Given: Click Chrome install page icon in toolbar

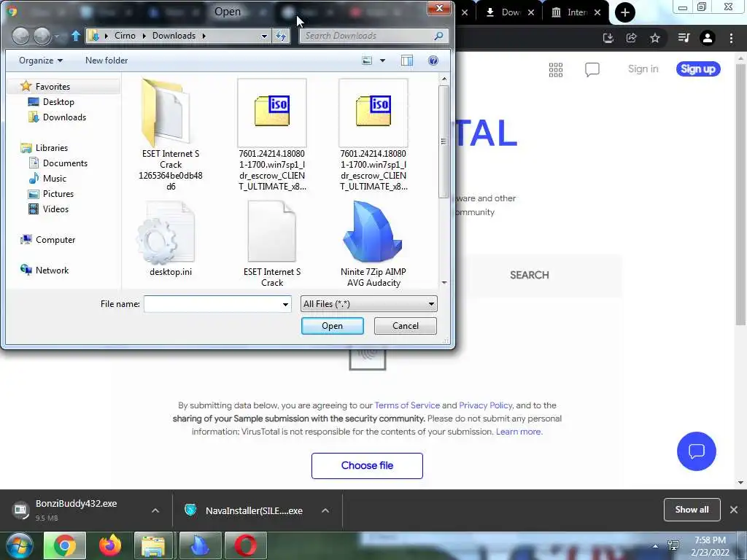Looking at the screenshot, I should [608, 38].
